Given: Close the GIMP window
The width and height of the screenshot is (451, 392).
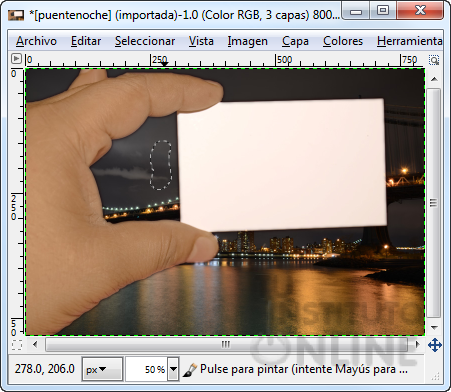Looking at the screenshot, I should point(420,11).
